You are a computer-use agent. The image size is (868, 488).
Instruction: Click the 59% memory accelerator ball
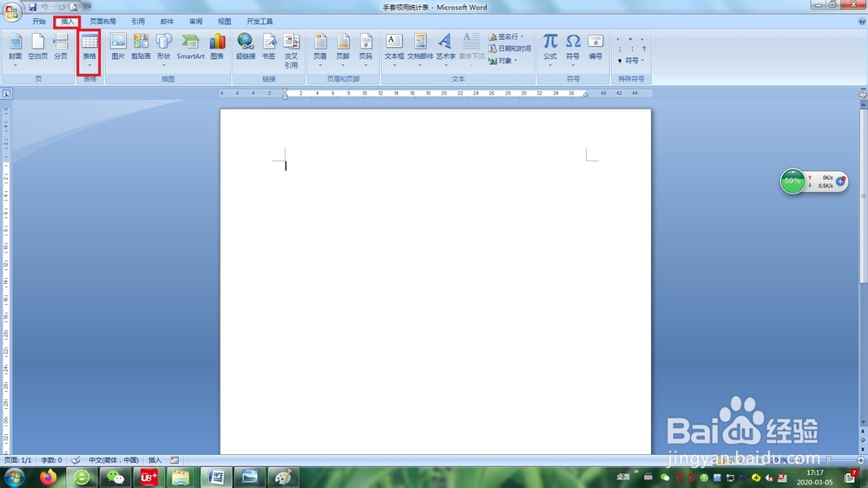pyautogui.click(x=792, y=181)
